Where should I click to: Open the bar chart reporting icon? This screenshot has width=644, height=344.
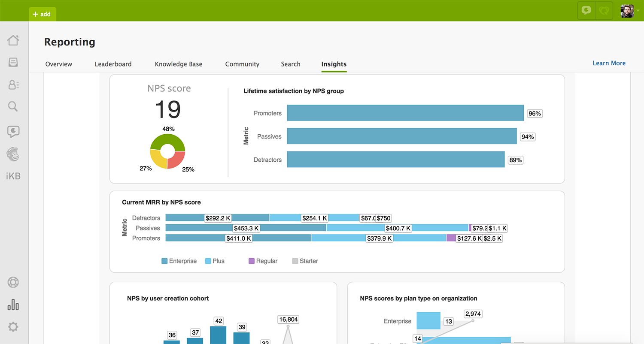point(13,305)
